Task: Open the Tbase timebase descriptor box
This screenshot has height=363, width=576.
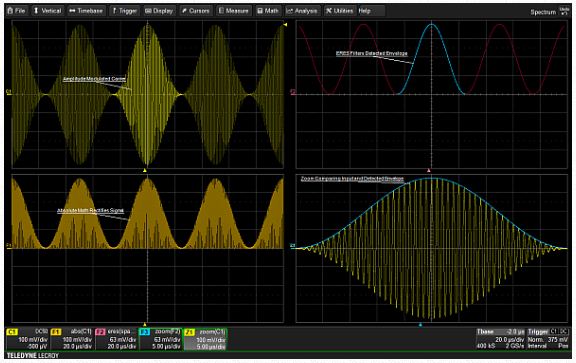Action: 500,339
